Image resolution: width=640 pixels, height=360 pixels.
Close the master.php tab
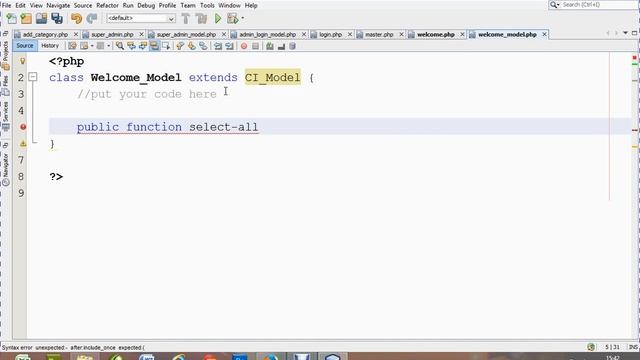401,35
